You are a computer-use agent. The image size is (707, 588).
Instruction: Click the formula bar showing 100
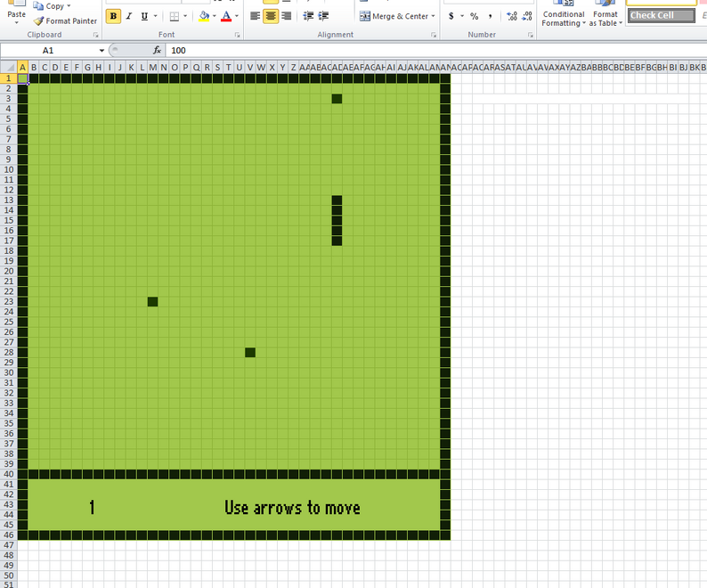click(x=435, y=51)
